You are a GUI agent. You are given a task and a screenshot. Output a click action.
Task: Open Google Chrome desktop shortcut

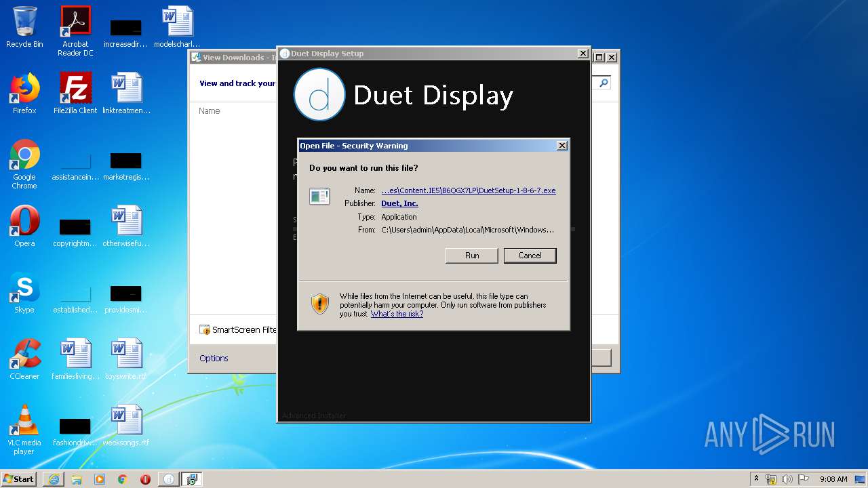coord(24,164)
